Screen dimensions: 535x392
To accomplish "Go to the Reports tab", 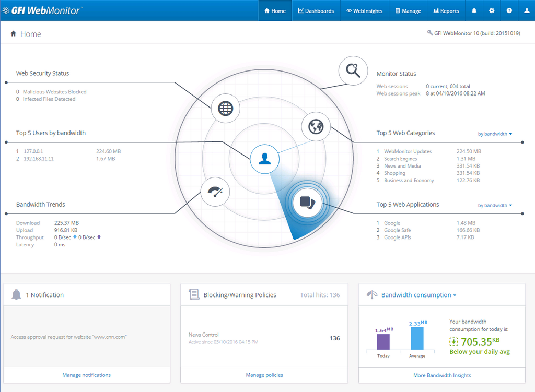I will pos(446,10).
